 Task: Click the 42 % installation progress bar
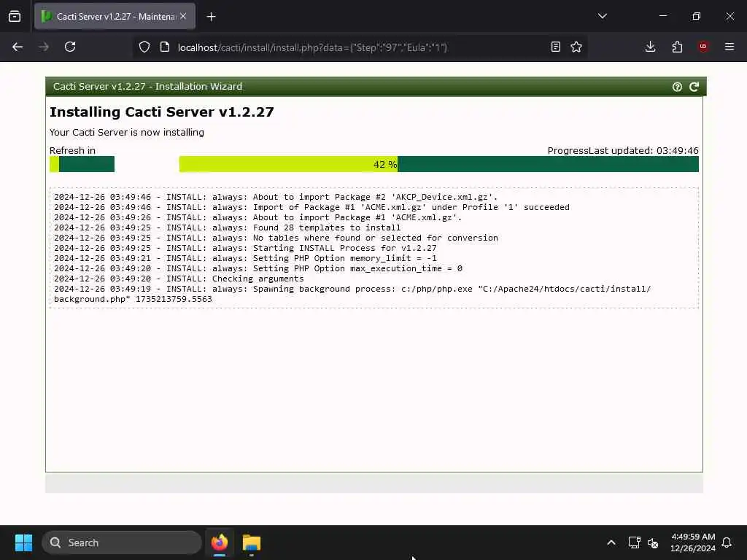[438, 164]
